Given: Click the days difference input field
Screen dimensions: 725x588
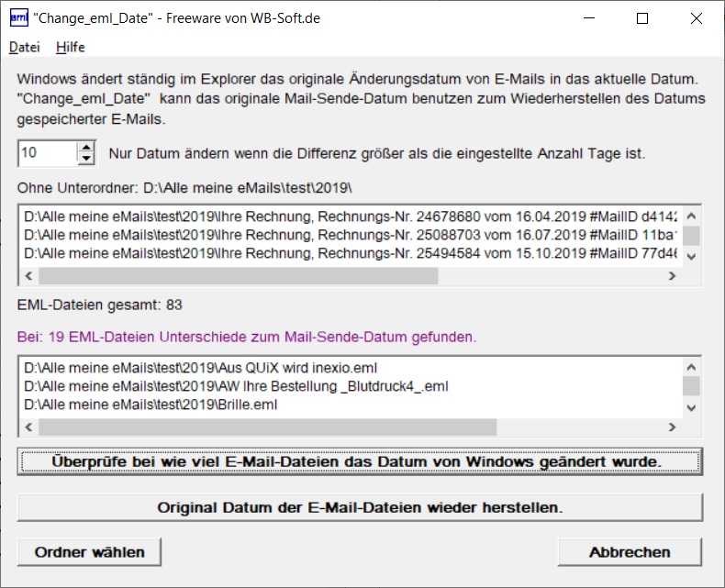Looking at the screenshot, I should pos(46,153).
